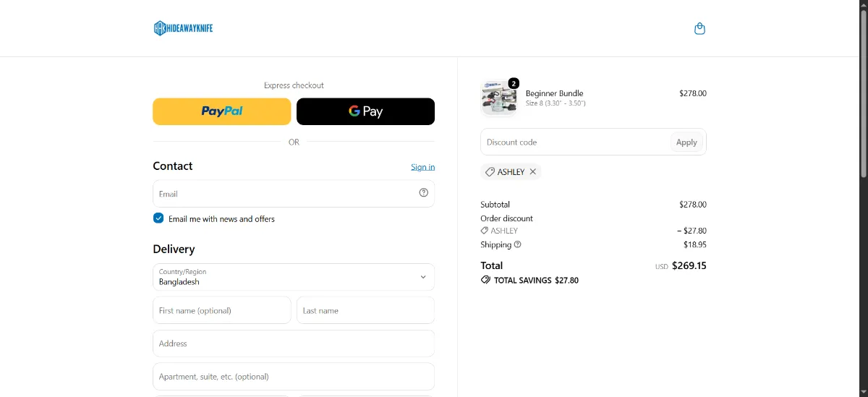Click the total savings tag icon
Viewport: 868px width, 397px height.
pyautogui.click(x=485, y=280)
